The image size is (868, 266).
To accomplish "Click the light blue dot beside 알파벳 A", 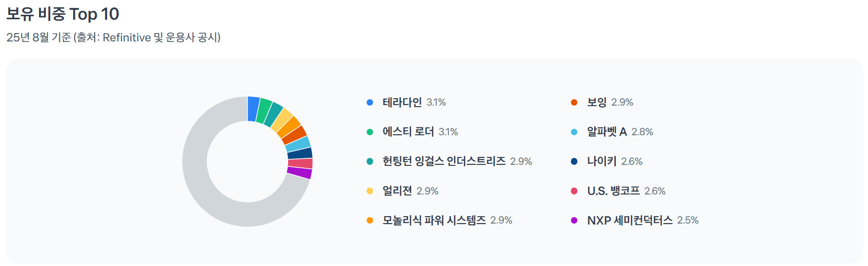I will (574, 132).
